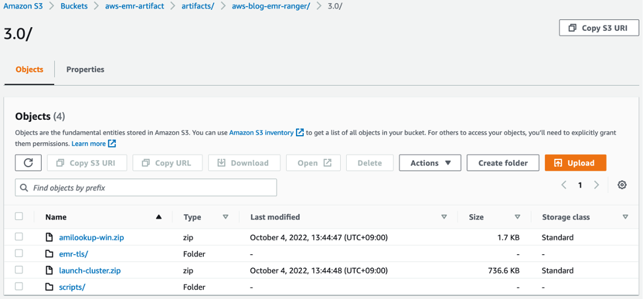
Task: Click the 1.7 KB size value
Action: click(508, 238)
